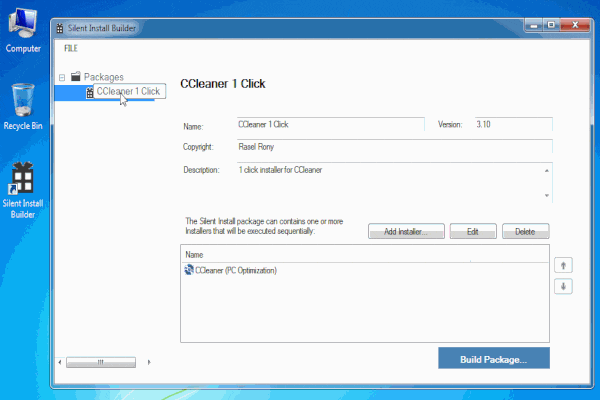Select the Recycle Bin desktop icon
The image size is (600, 400).
point(23,107)
